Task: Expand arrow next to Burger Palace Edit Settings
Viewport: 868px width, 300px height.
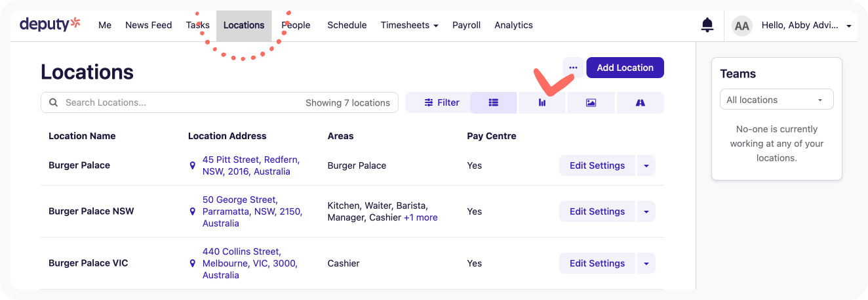Action: [x=646, y=165]
